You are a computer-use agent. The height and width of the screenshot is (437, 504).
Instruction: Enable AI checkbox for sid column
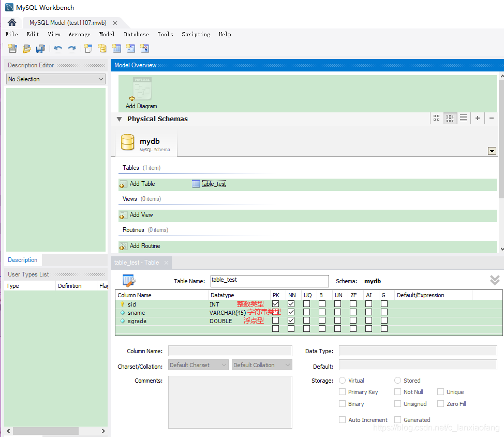pos(368,304)
